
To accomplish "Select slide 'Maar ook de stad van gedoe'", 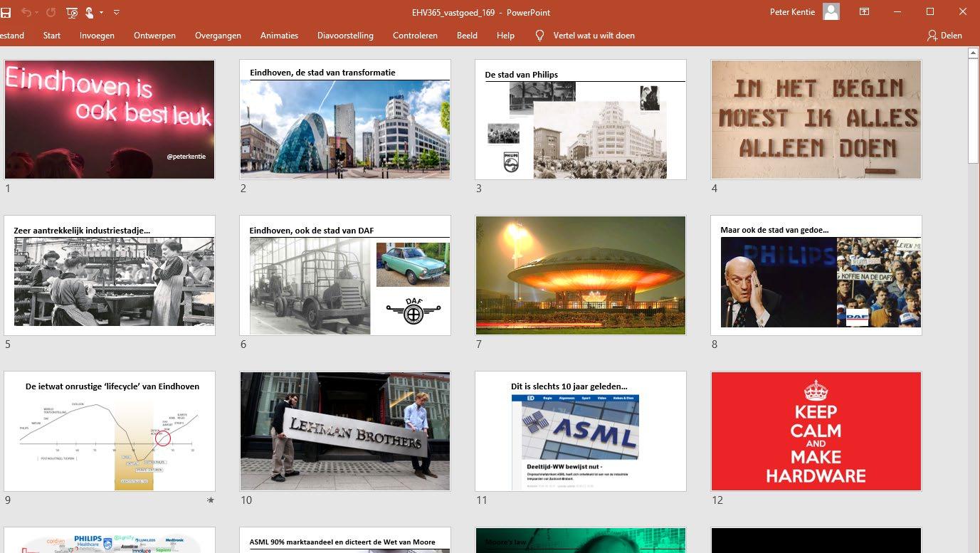I will click(x=816, y=275).
